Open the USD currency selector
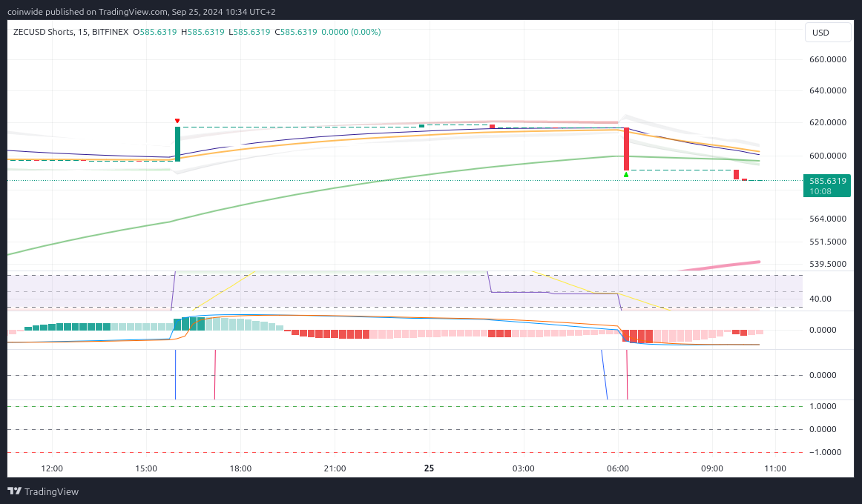Image resolution: width=862 pixels, height=504 pixels. click(x=827, y=33)
